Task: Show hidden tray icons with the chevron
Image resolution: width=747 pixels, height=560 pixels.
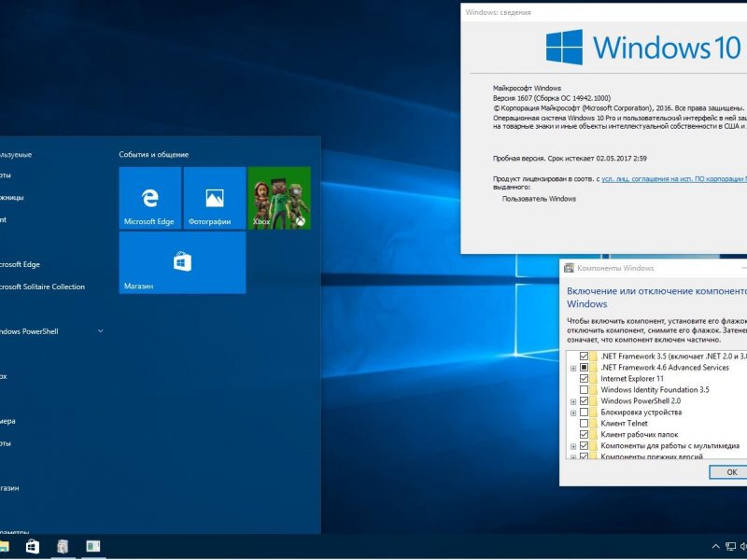Action: pyautogui.click(x=715, y=547)
